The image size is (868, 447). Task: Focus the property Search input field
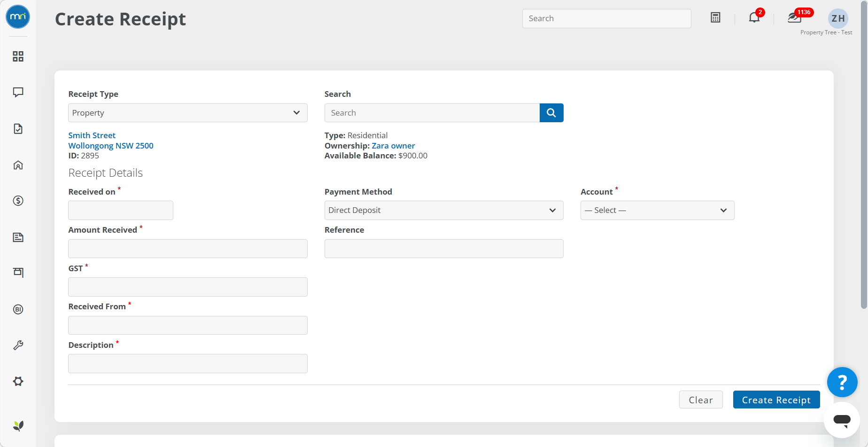pyautogui.click(x=432, y=113)
